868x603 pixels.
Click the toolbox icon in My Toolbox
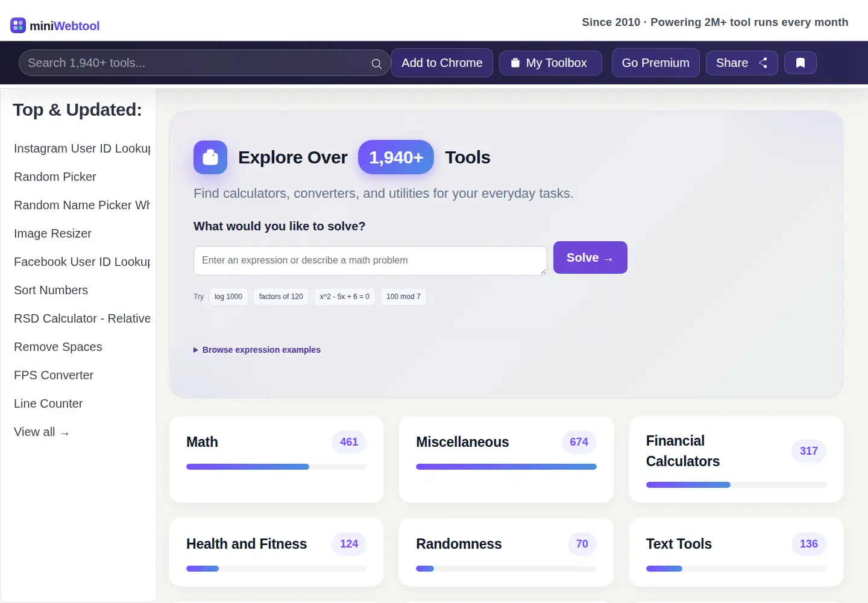(x=515, y=63)
